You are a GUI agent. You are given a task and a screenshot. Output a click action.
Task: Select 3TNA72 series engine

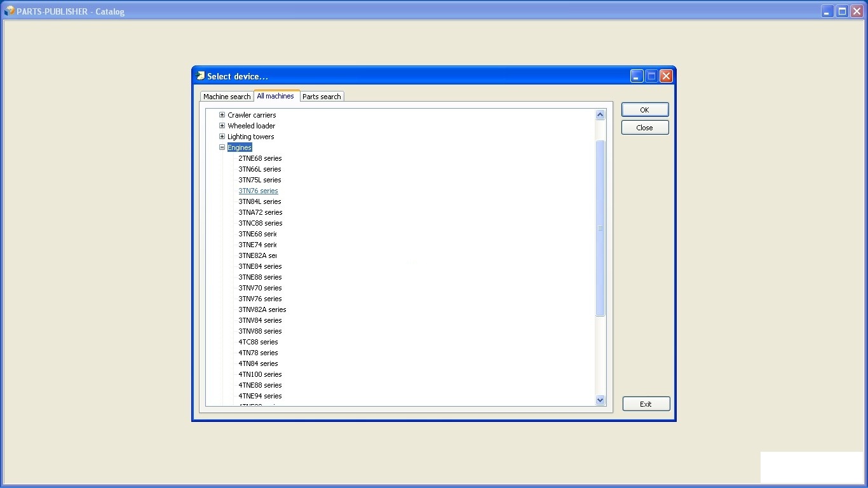261,212
